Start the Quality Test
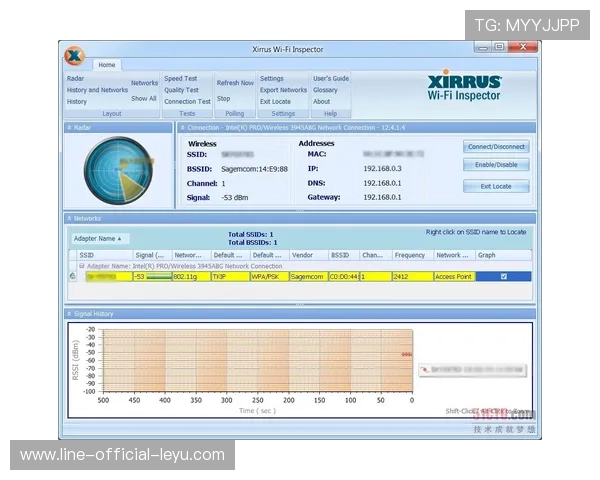 coord(181,90)
